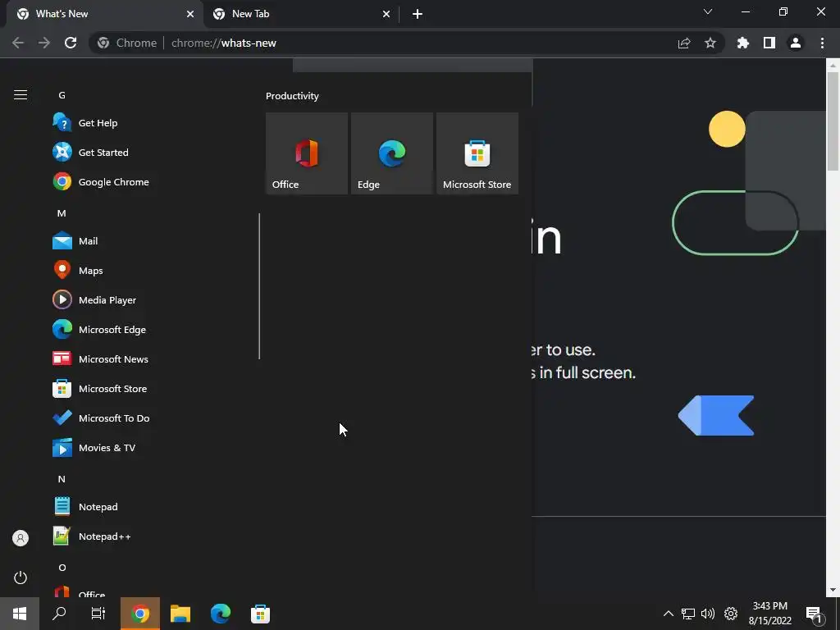
Task: Switch to Chrome on the taskbar
Action: pyautogui.click(x=140, y=614)
